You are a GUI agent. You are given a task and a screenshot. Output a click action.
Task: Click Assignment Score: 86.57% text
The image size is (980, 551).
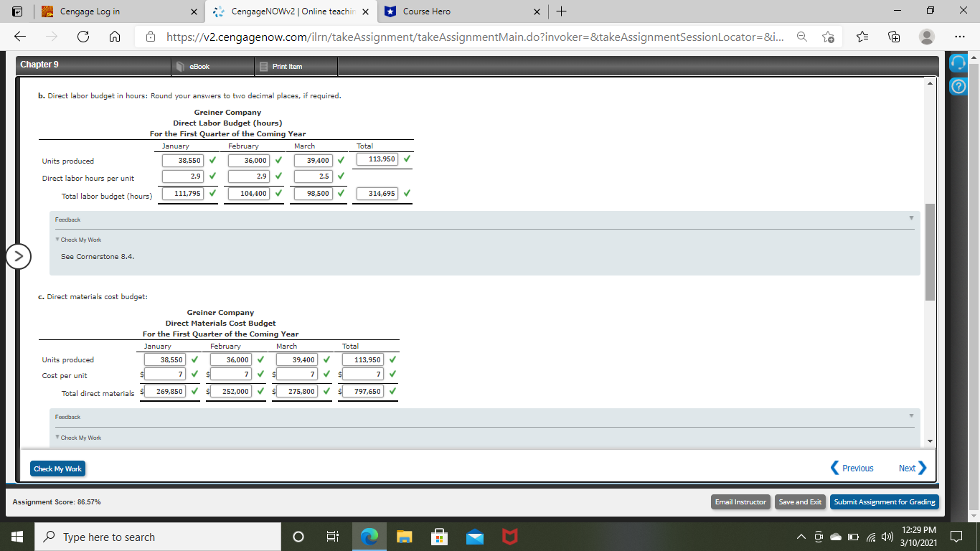coord(57,502)
